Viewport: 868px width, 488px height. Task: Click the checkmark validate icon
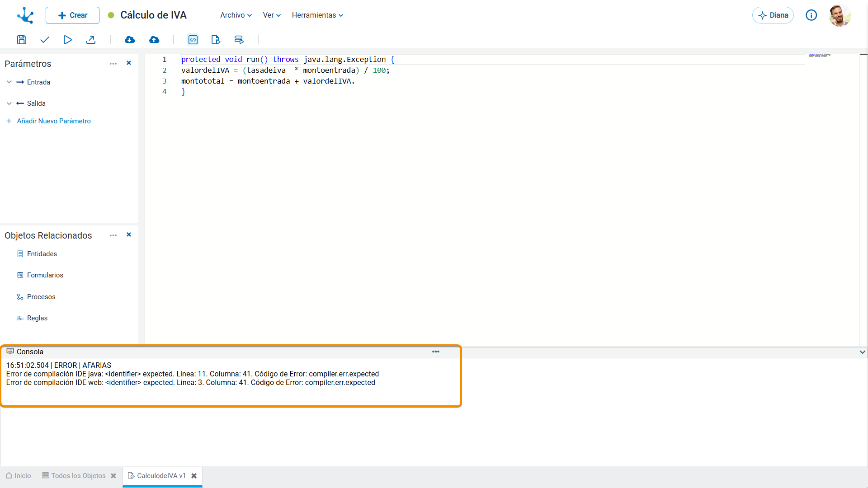[44, 40]
